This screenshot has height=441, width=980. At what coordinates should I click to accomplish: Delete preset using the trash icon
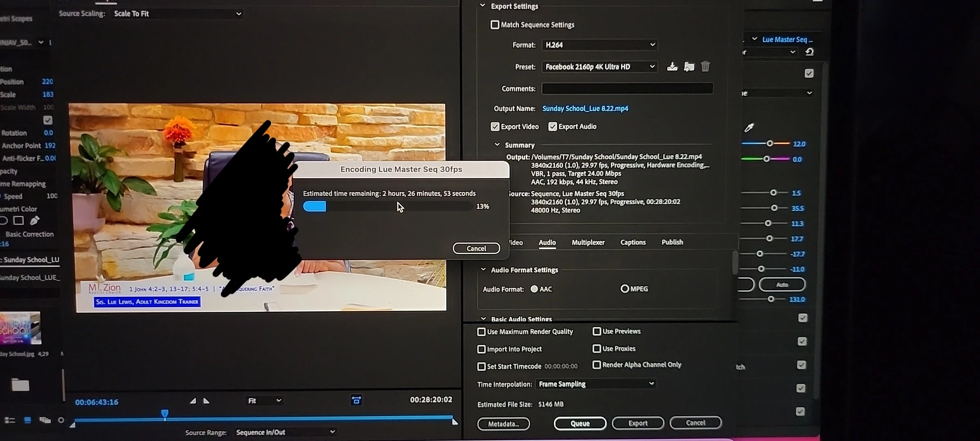[705, 67]
